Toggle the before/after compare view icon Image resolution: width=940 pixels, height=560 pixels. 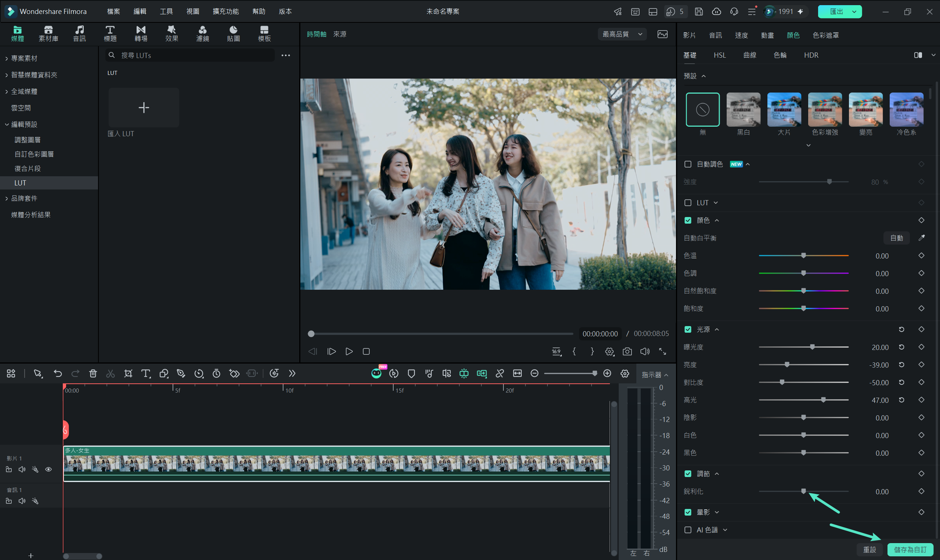[918, 55]
